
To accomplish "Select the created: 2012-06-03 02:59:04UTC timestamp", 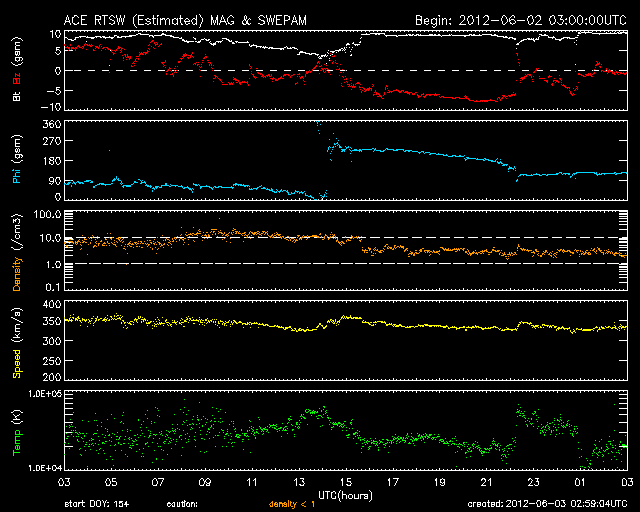I will (547, 504).
